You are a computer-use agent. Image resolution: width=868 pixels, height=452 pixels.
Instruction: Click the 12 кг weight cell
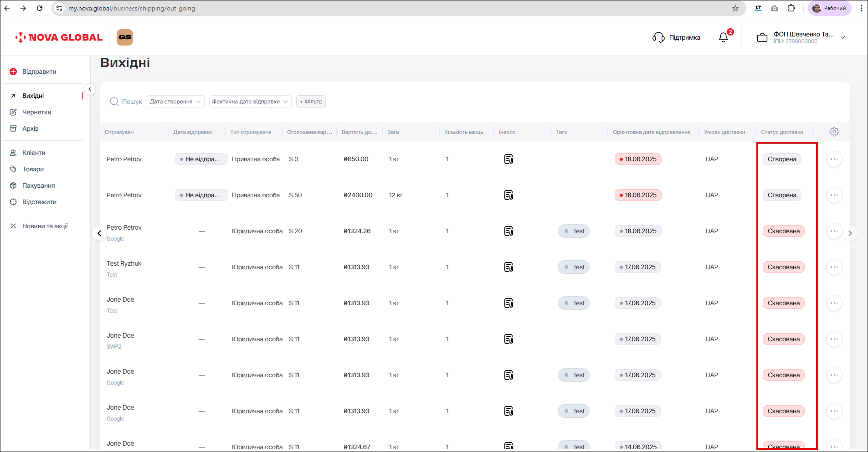(395, 195)
